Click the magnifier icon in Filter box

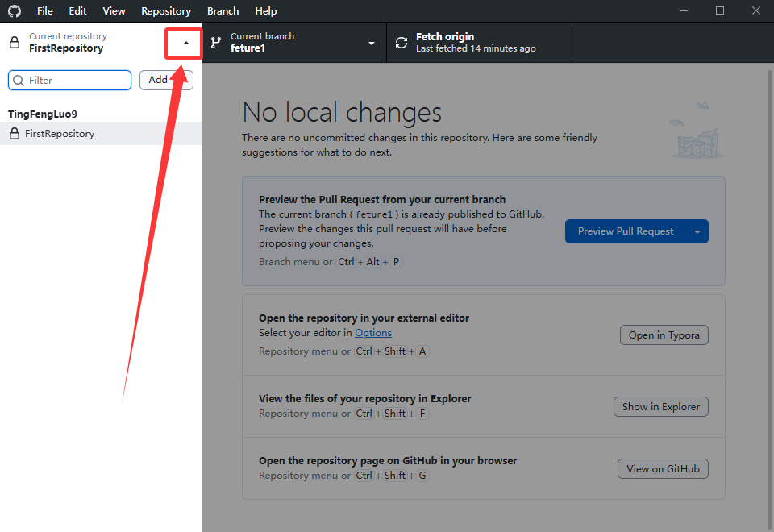(x=19, y=81)
